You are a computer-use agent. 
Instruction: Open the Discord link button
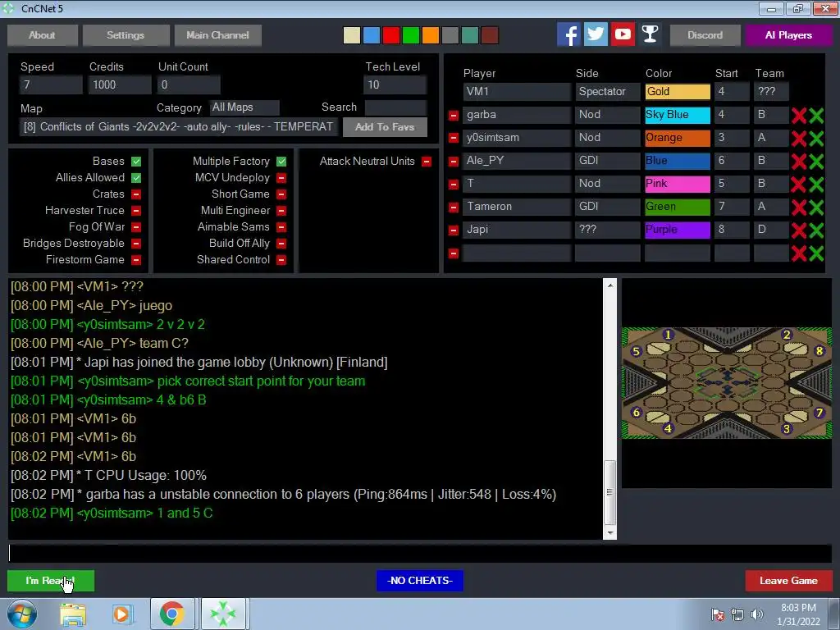tap(705, 35)
